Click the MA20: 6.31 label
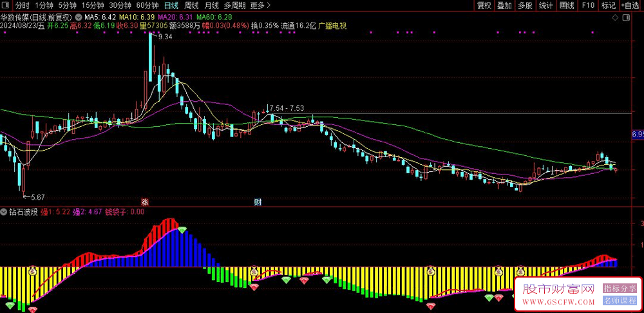The height and width of the screenshot is (313, 644). (175, 17)
